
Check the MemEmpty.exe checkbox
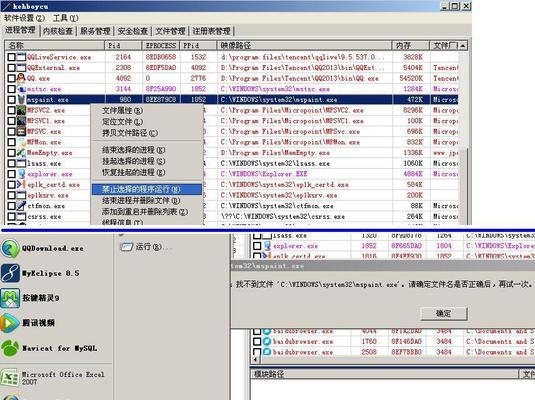(12, 153)
